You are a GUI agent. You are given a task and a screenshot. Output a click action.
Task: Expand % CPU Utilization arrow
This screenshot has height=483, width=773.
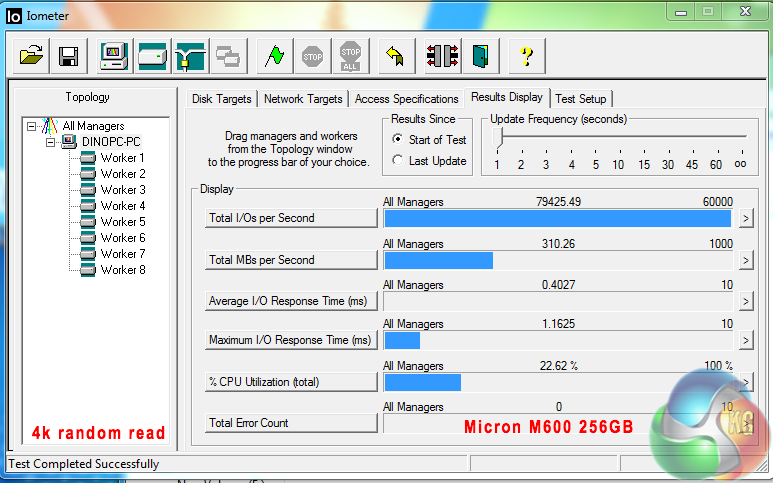coord(746,382)
